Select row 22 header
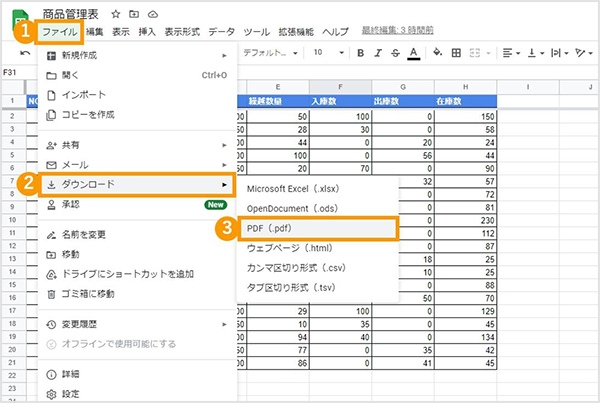This screenshot has width=600, height=403. (12, 376)
